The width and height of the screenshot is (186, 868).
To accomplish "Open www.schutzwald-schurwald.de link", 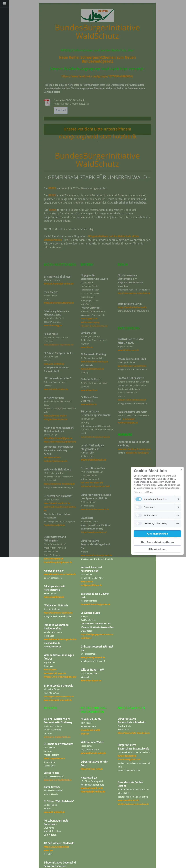I will (x=58, y=700).
